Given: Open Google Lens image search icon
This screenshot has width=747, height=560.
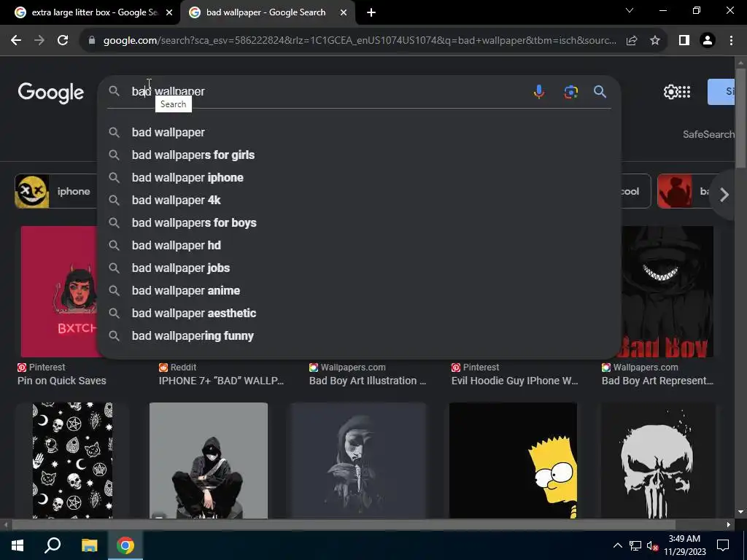Looking at the screenshot, I should [x=570, y=91].
